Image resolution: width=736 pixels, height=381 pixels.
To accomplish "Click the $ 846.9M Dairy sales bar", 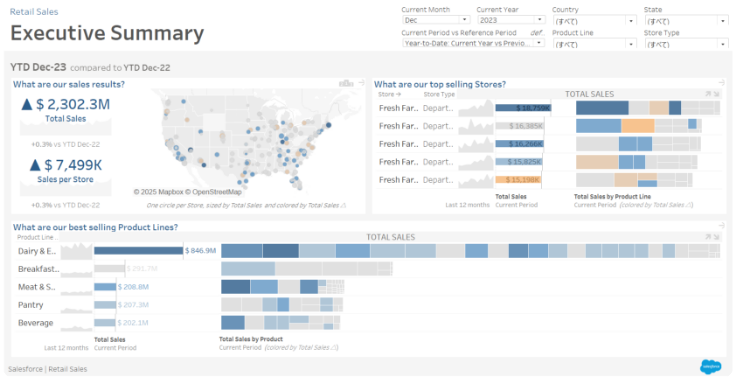I will [x=138, y=251].
